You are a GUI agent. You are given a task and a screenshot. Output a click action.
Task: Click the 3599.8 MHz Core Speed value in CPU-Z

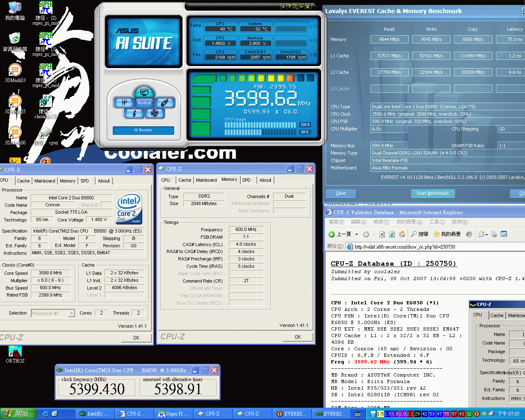(50, 273)
